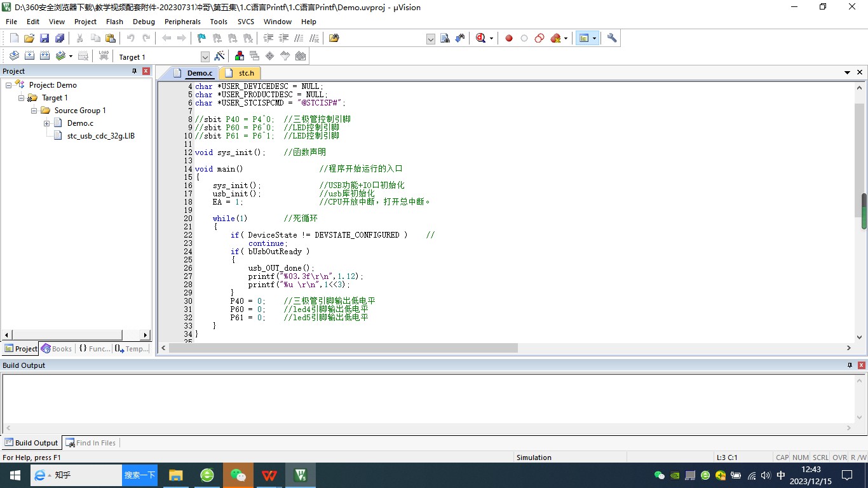This screenshot has width=868, height=488.
Task: Open Configuration wrench icon
Action: click(x=612, y=38)
